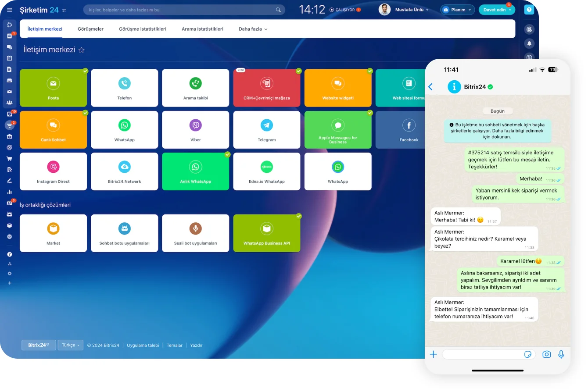Click the help question mark at top right
The width and height of the screenshot is (588, 392).
pos(529,10)
